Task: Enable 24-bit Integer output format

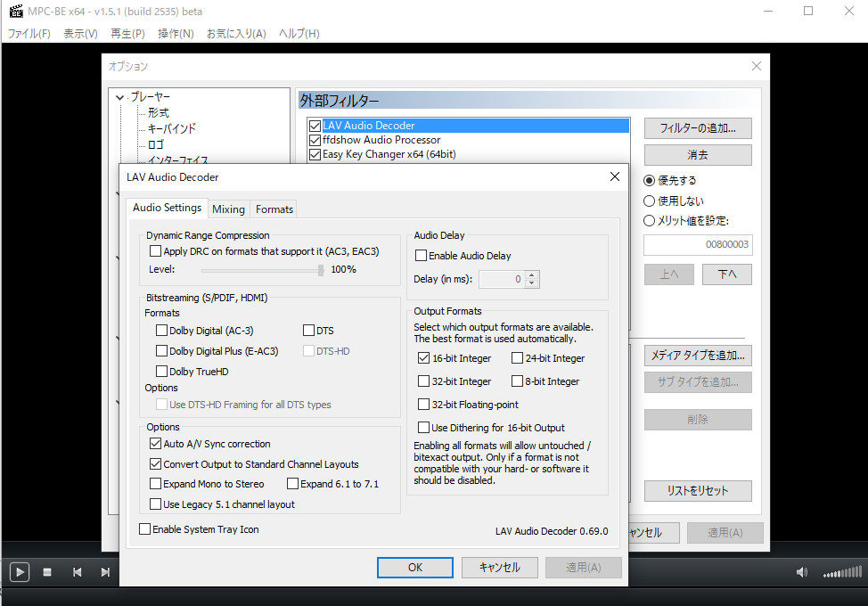Action: (x=517, y=358)
